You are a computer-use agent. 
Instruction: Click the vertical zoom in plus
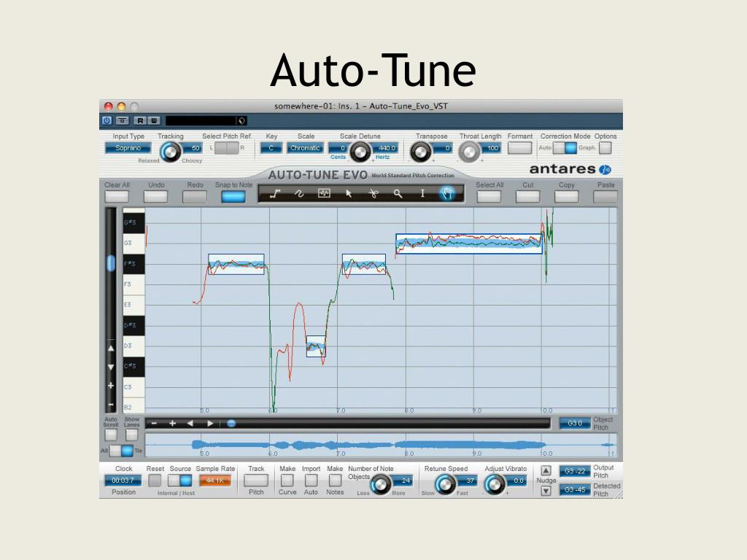click(x=111, y=386)
